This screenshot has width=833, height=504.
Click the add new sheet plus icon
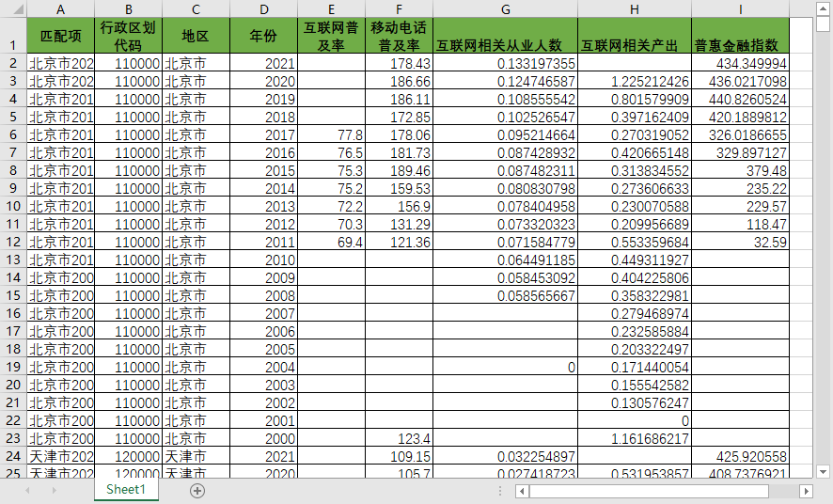click(197, 491)
